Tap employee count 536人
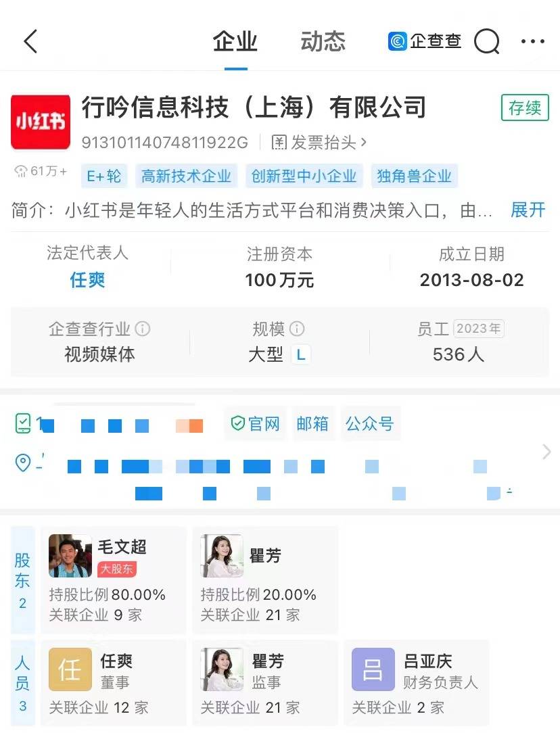Image resolution: width=560 pixels, height=733 pixels. pyautogui.click(x=459, y=354)
